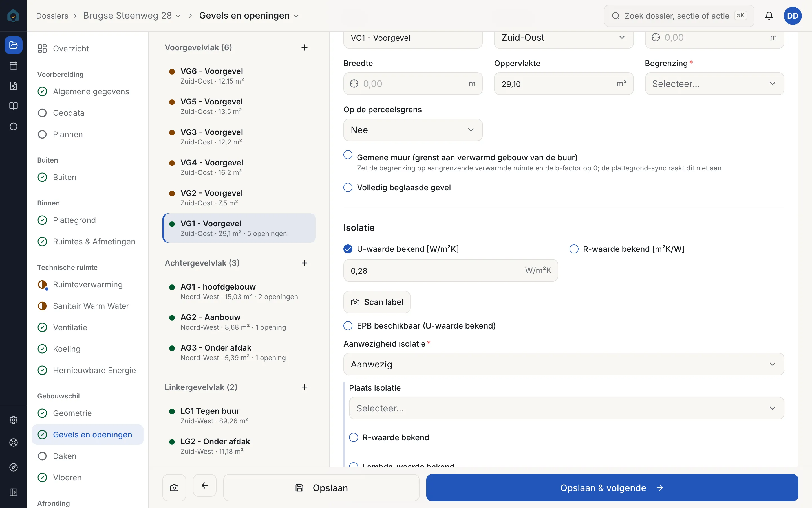Open the dossiers folder icon in left rail
The height and width of the screenshot is (508, 812).
click(14, 45)
